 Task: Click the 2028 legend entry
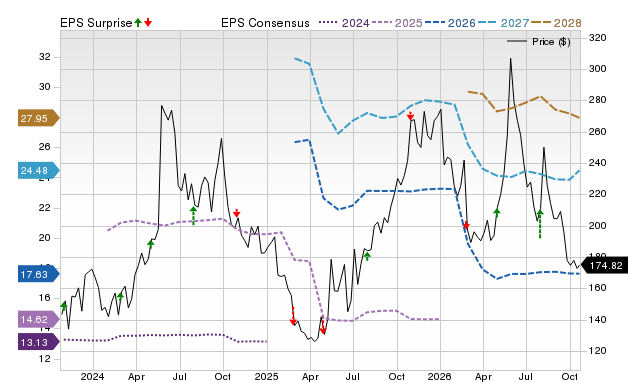556,23
